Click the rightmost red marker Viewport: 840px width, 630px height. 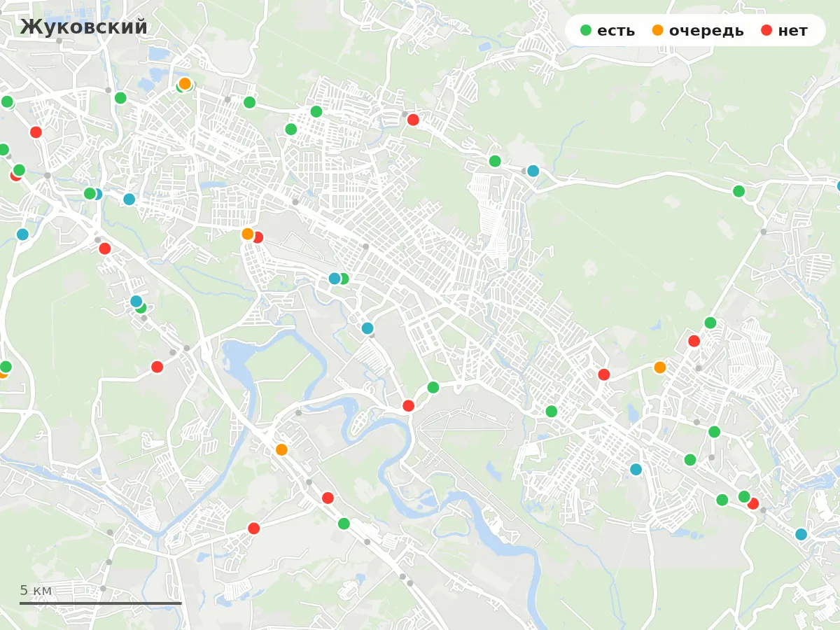[x=753, y=503]
